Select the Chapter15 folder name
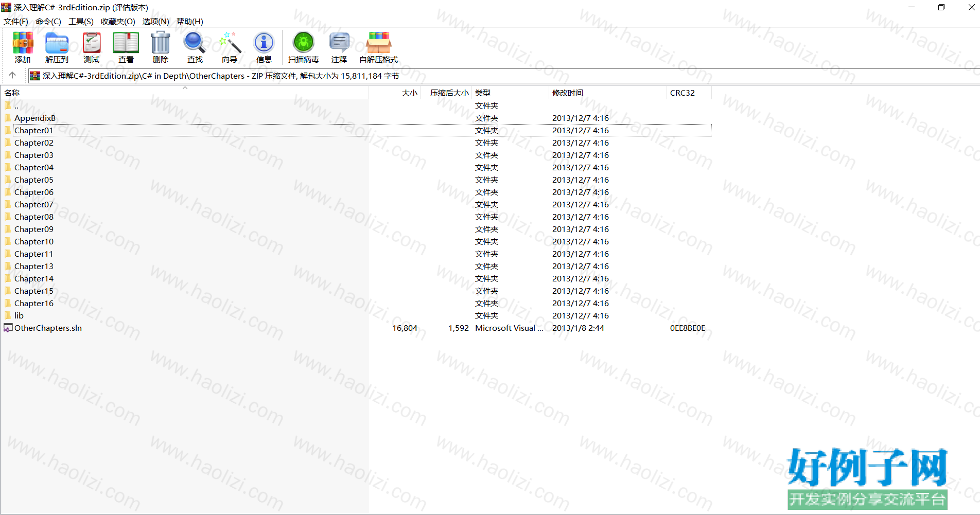This screenshot has height=515, width=980. [x=34, y=291]
